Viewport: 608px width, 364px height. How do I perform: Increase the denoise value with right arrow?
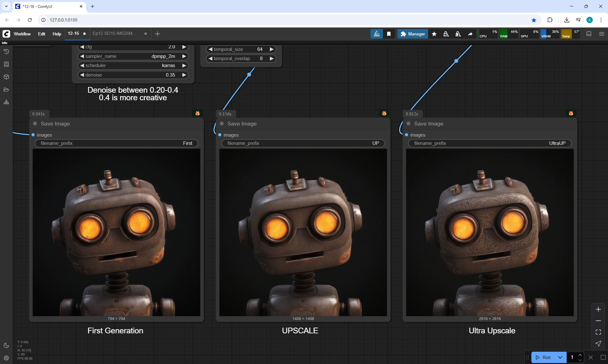pos(184,75)
